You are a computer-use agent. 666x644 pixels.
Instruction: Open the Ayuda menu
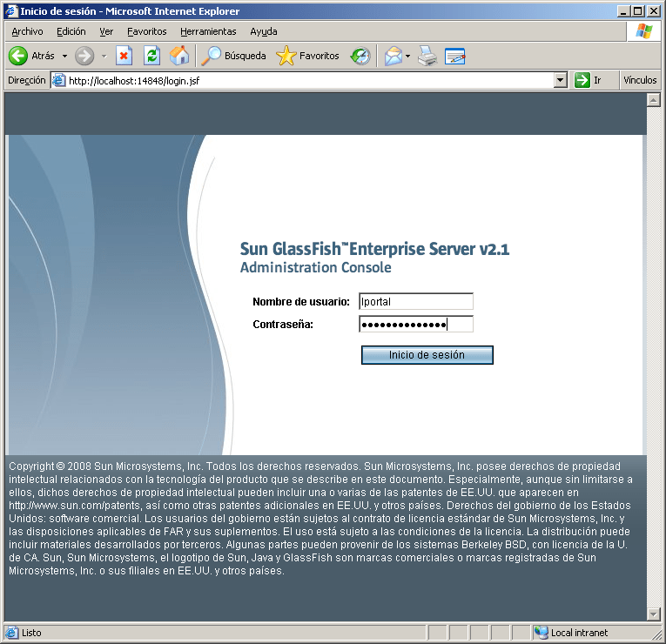pyautogui.click(x=263, y=31)
